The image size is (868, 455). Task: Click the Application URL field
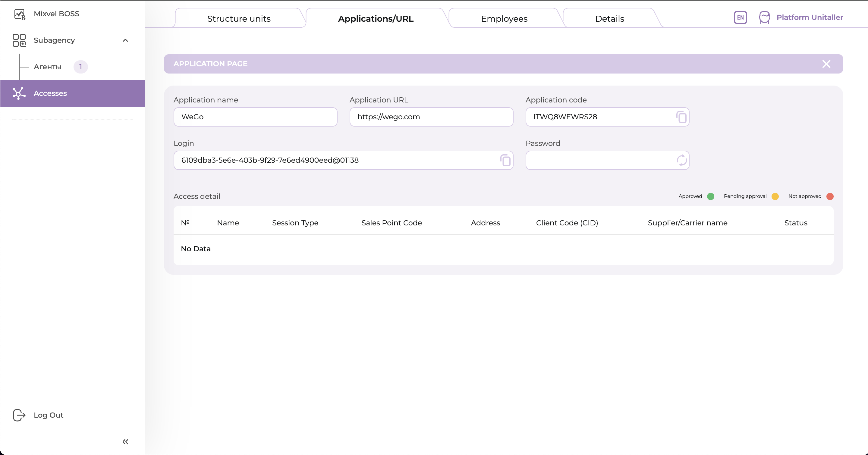(x=431, y=117)
